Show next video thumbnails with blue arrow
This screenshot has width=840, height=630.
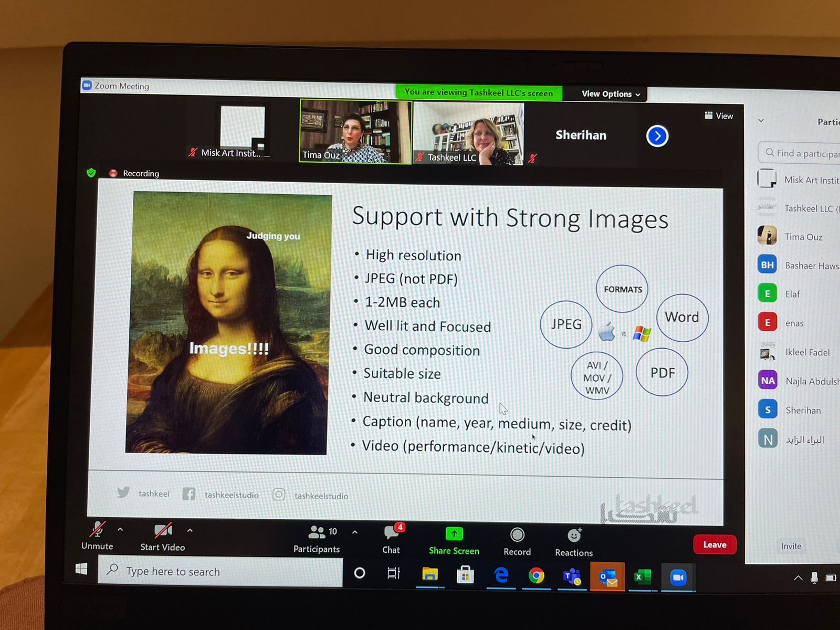click(657, 136)
